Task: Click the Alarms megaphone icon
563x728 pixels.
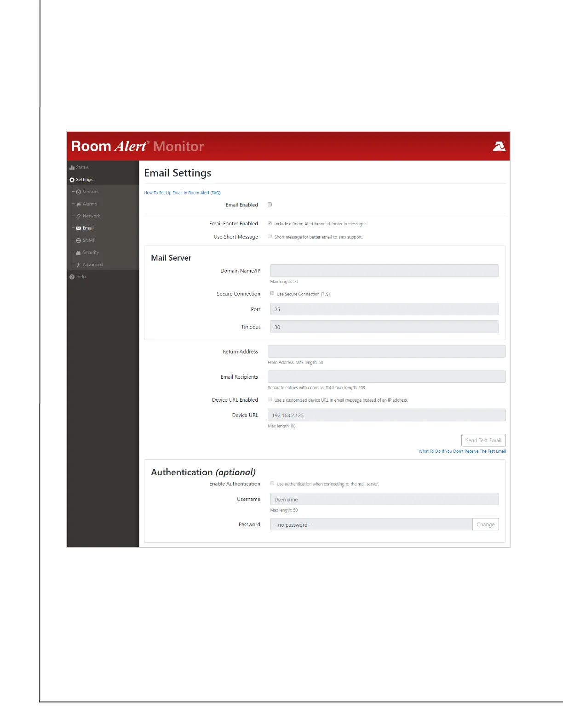Action: click(x=79, y=204)
